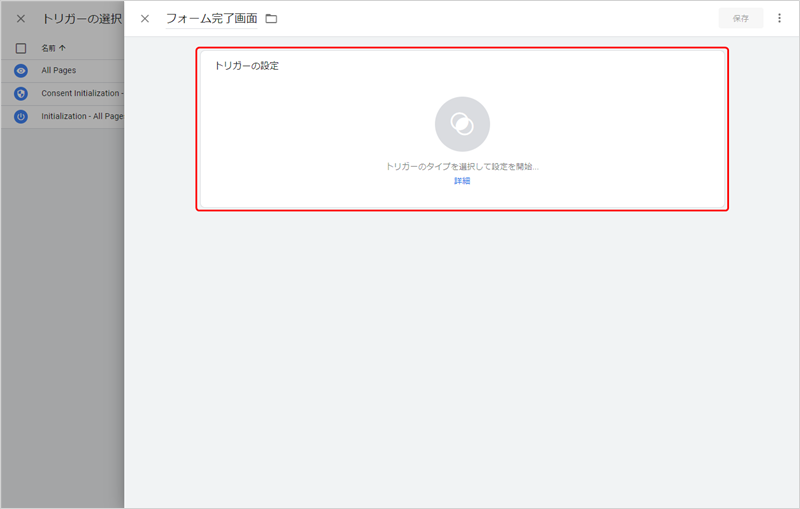This screenshot has height=509, width=800.
Task: Click the Consent Initialization shield icon
Action: pyautogui.click(x=21, y=94)
